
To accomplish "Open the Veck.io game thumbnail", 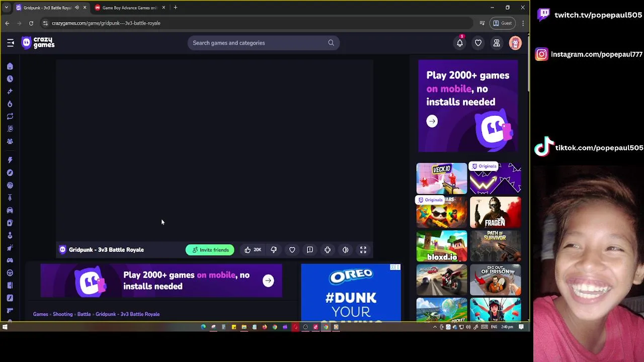I will [x=442, y=178].
